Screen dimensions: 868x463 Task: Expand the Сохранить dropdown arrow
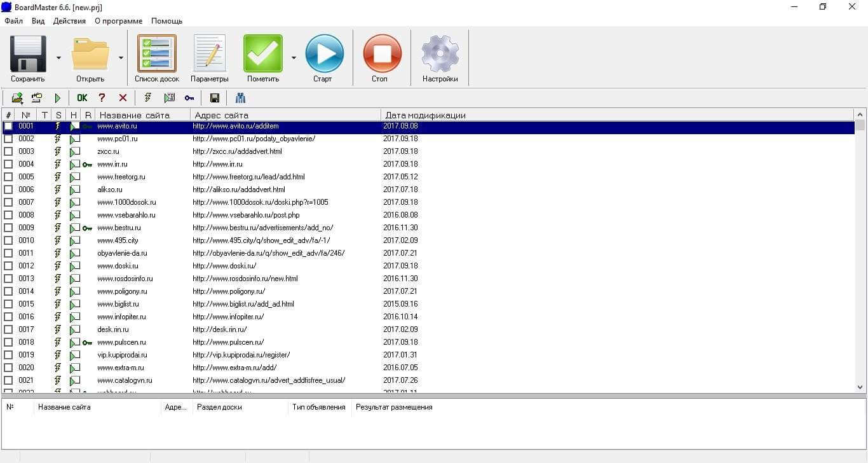[x=58, y=58]
